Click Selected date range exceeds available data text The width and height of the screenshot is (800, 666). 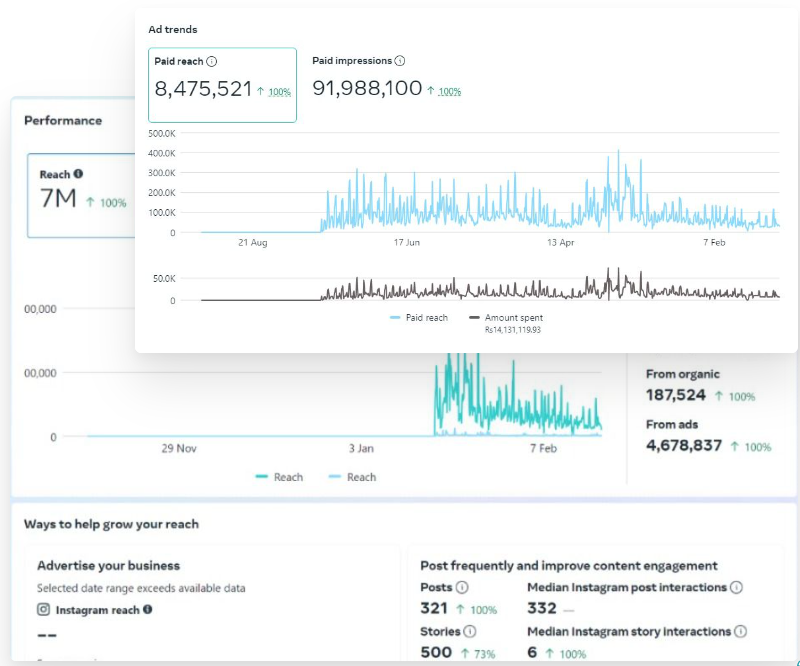pos(141,588)
